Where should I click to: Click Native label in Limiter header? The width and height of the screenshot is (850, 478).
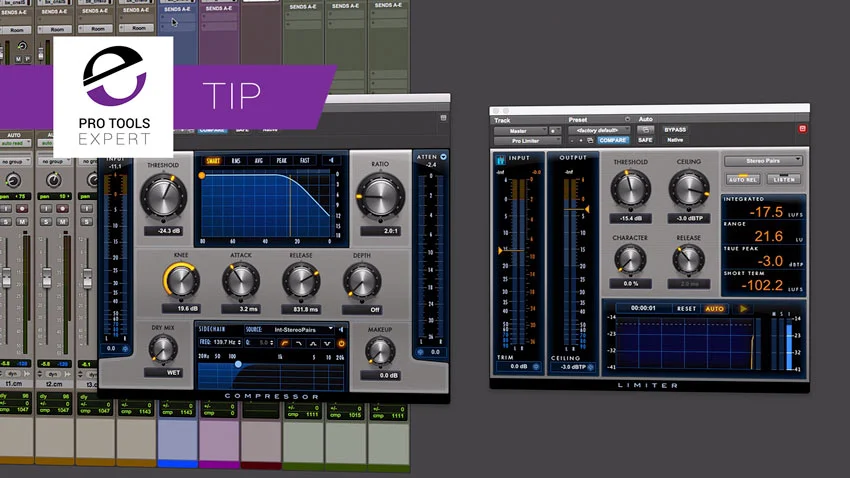[675, 140]
